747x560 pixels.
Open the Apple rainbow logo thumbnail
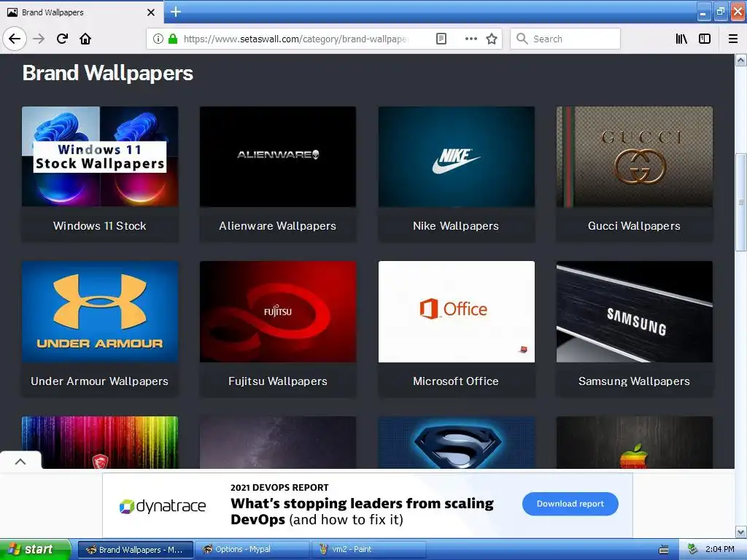635,443
